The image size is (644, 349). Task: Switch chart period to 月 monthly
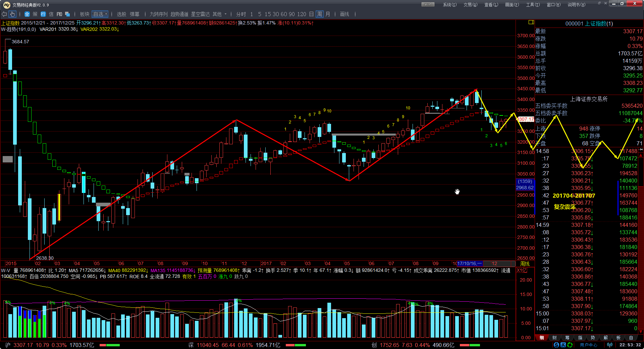pos(328,14)
